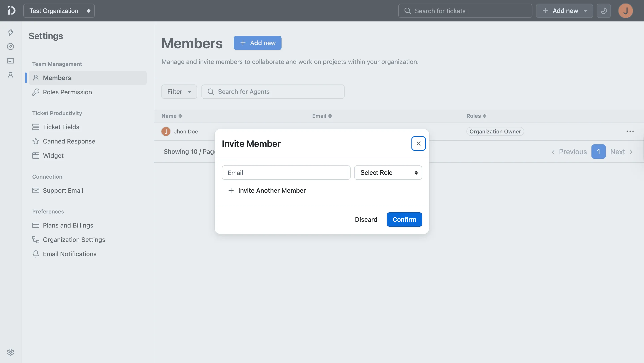Screen dimensions: 644x363
Task: Open Settings via the gear icon at bottom
Action: 10,352
